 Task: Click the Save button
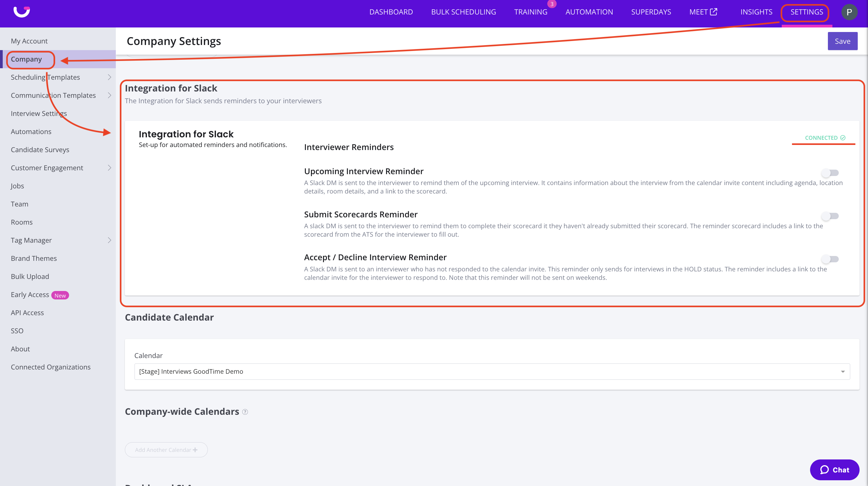click(842, 41)
